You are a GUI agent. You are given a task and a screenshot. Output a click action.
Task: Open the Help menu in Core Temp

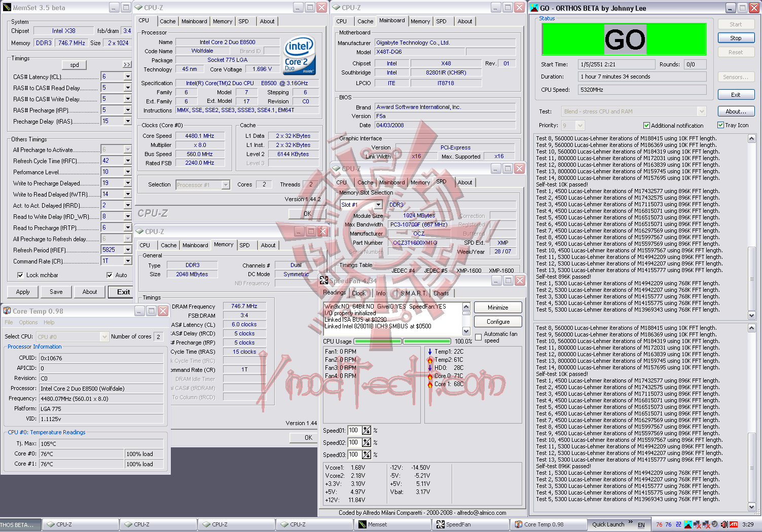[49, 322]
